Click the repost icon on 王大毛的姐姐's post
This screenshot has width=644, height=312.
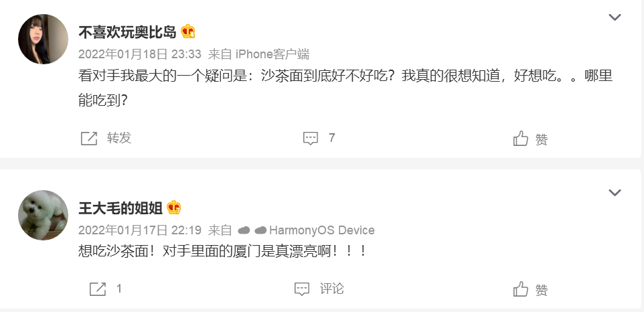(x=98, y=289)
